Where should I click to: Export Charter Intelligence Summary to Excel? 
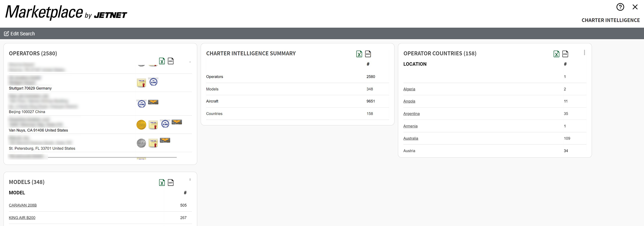pyautogui.click(x=359, y=54)
